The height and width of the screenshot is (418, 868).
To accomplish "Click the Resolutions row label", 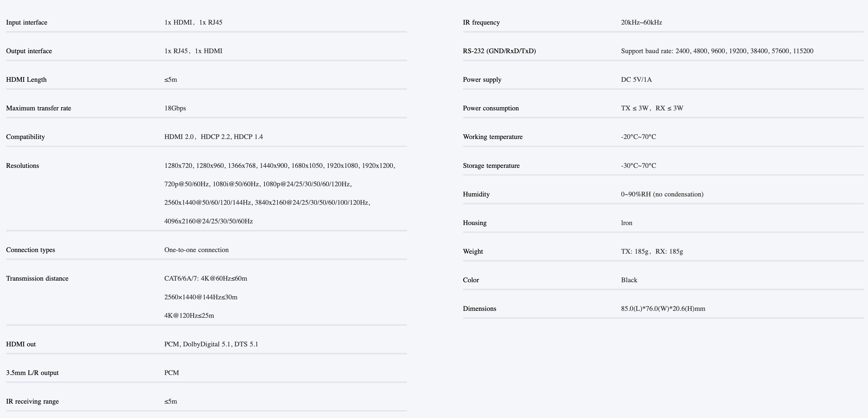I will click(22, 166).
